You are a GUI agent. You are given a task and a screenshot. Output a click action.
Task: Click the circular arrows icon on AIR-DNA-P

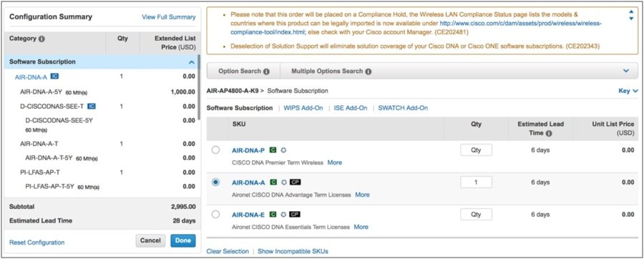coord(283,151)
